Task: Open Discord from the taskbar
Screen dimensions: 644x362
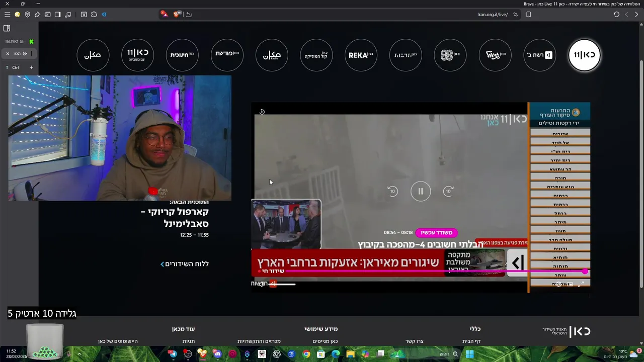Action: coord(217,354)
